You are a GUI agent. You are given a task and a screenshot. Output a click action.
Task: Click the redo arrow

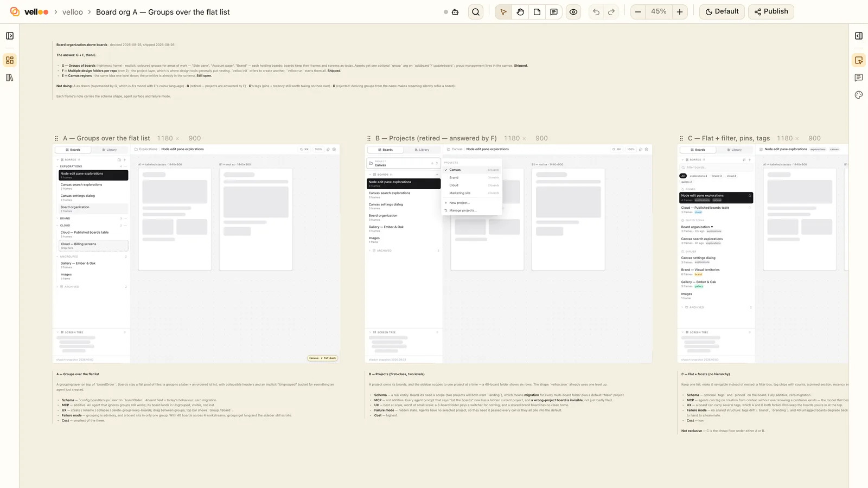[611, 12]
